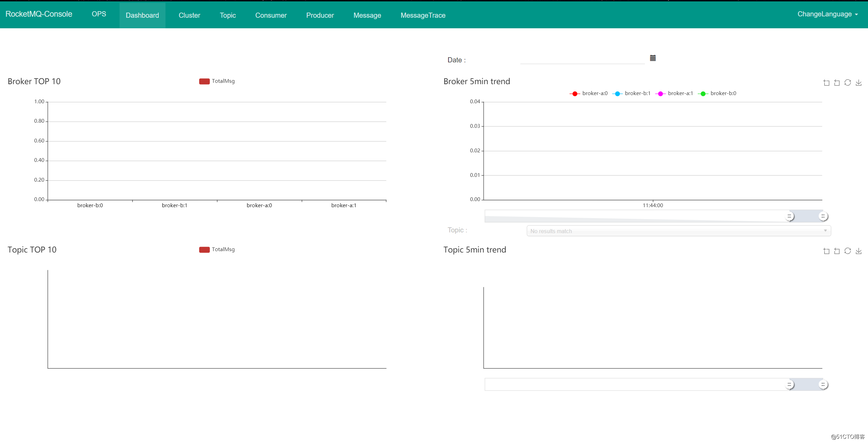Toggle broker-b:0 series in trend legend
The height and width of the screenshot is (443, 868).
717,93
